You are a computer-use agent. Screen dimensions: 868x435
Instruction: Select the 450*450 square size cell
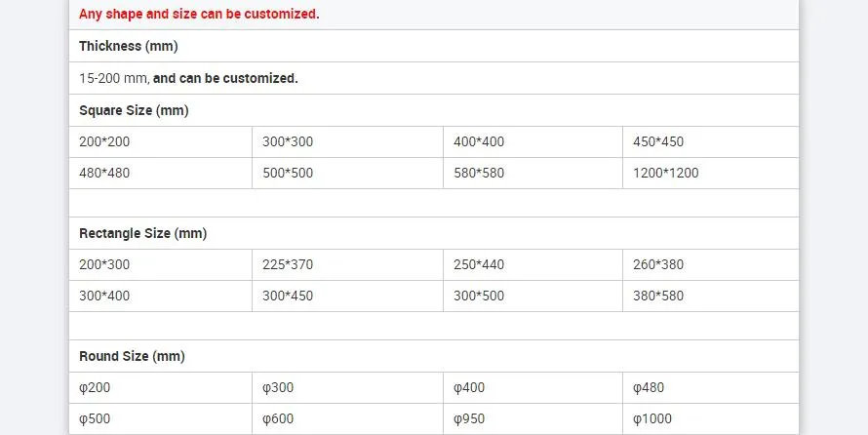pyautogui.click(x=658, y=141)
